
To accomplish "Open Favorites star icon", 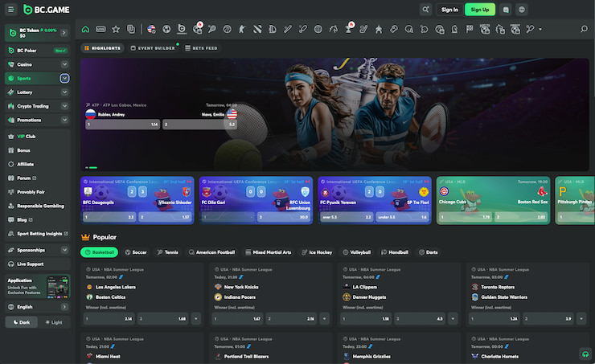I will pos(116,29).
